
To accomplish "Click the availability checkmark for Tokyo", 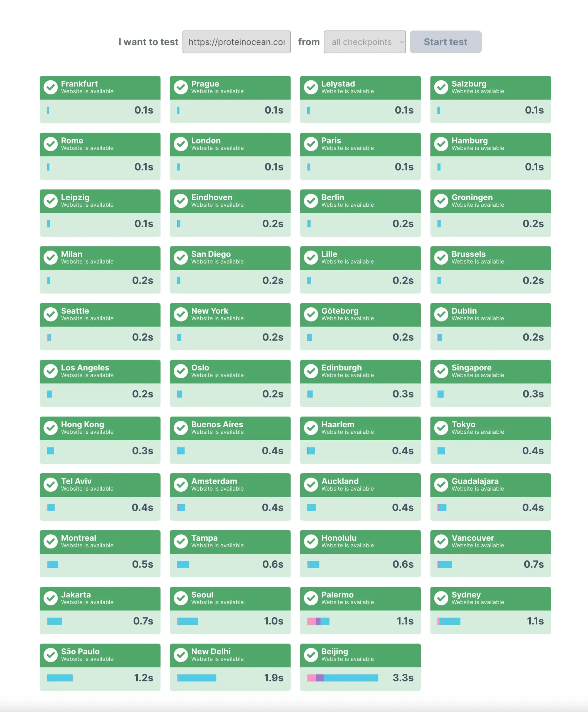I will pyautogui.click(x=441, y=428).
